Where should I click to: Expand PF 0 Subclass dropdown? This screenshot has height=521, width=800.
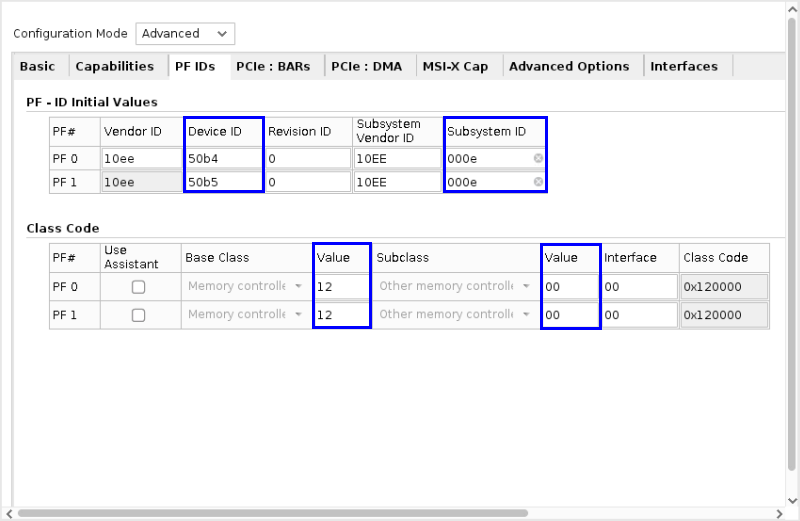coord(525,286)
